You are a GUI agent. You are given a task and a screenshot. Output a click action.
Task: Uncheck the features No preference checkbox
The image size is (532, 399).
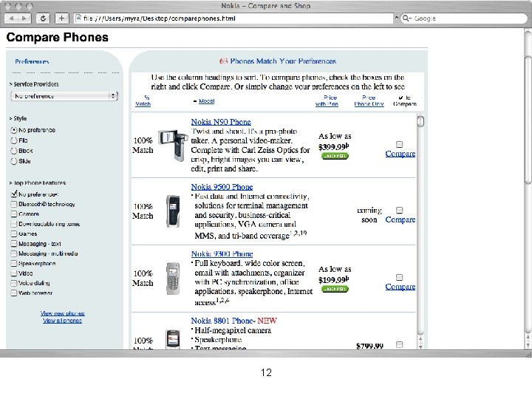tap(14, 194)
